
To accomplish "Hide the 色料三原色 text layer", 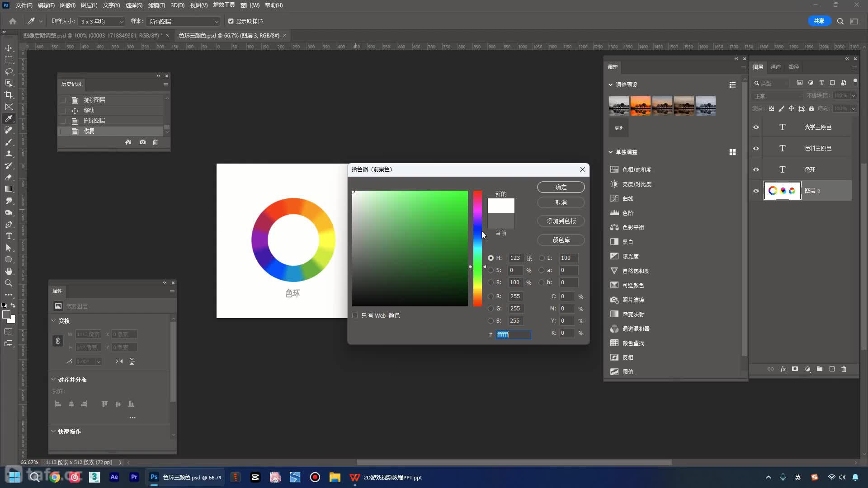I will click(756, 148).
